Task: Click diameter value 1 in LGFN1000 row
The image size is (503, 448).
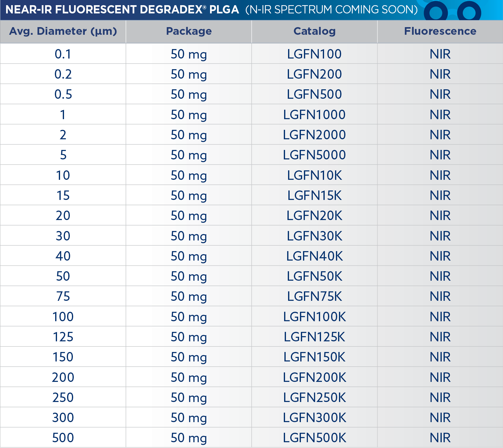Action: point(63,115)
